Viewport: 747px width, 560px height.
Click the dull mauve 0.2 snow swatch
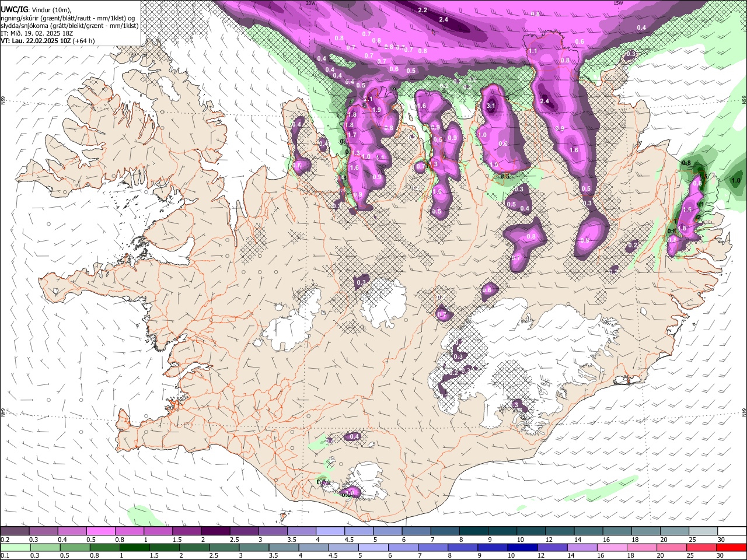pyautogui.click(x=14, y=531)
